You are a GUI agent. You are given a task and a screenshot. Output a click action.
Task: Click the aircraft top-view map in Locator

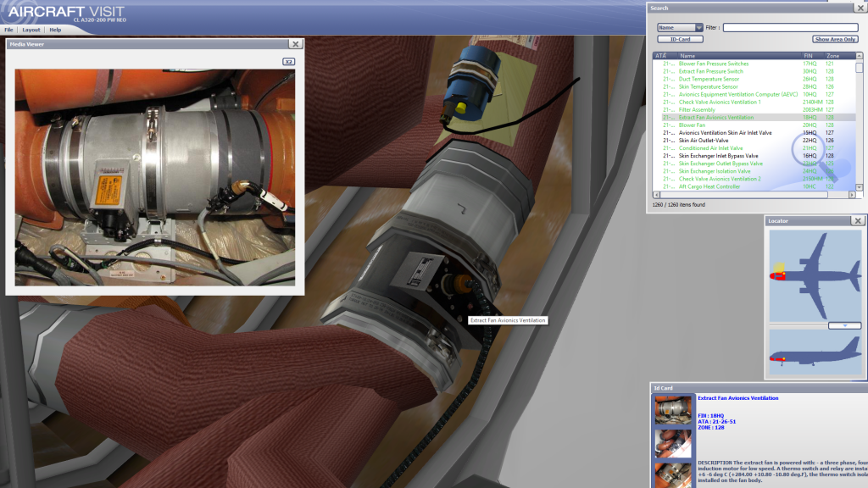(x=815, y=275)
